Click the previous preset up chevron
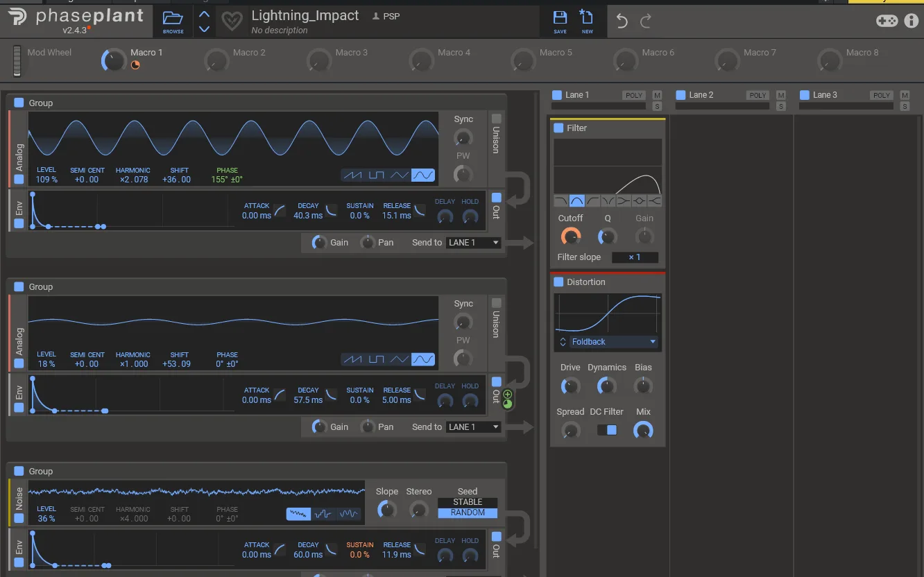The width and height of the screenshot is (924, 577). click(204, 15)
